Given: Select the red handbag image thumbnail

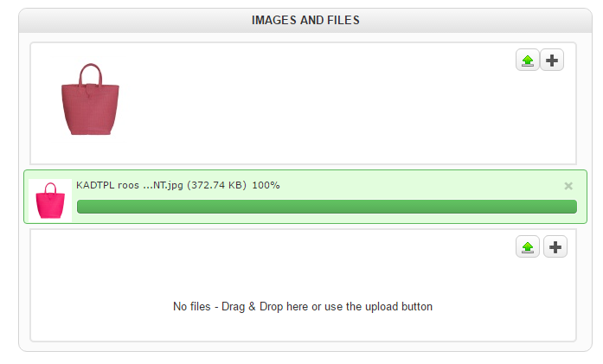Looking at the screenshot, I should pyautogui.click(x=90, y=99).
